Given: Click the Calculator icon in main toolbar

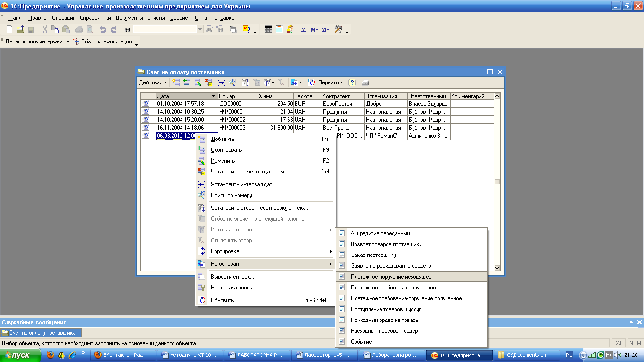Looking at the screenshot, I should coord(269,29).
